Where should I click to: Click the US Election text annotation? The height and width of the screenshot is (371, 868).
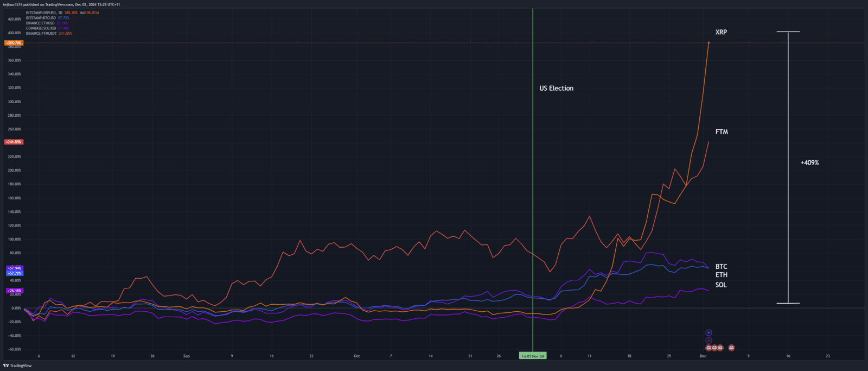click(556, 88)
